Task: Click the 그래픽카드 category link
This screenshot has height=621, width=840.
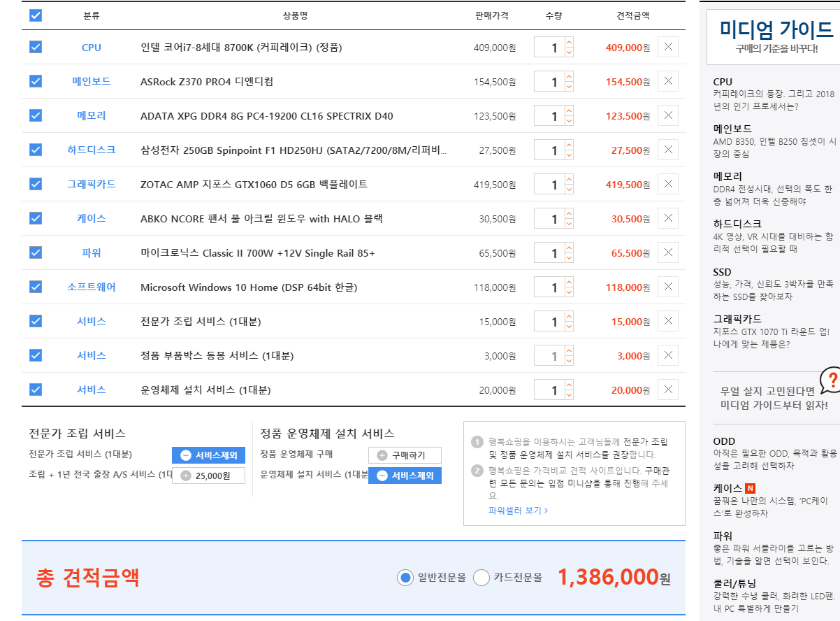Action: (x=92, y=184)
